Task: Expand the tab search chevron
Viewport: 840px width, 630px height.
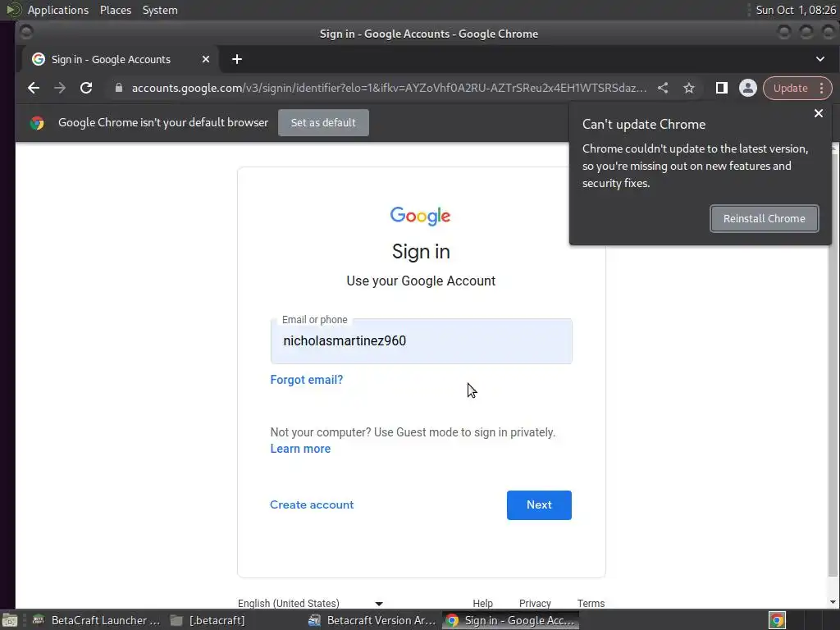Action: click(820, 59)
